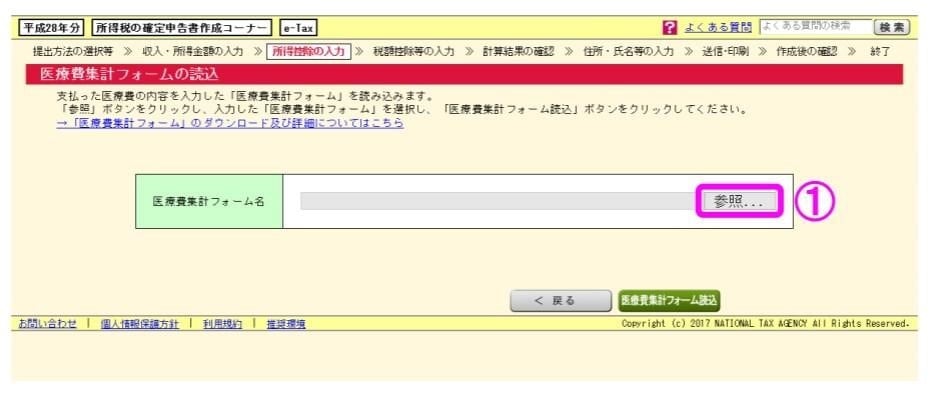Select the 送信・印刷 step

[726, 52]
